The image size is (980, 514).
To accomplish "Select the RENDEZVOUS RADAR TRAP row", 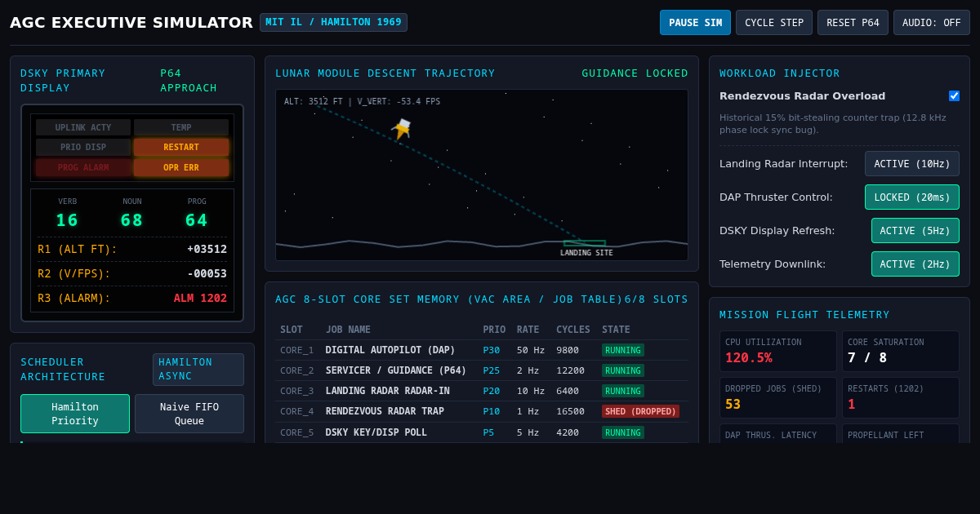I will [482, 411].
